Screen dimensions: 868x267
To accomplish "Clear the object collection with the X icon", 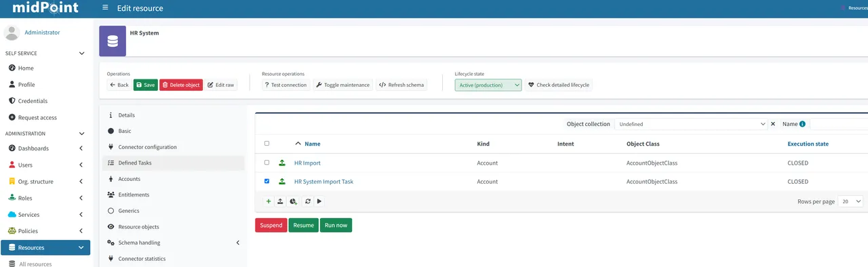I will pyautogui.click(x=773, y=124).
